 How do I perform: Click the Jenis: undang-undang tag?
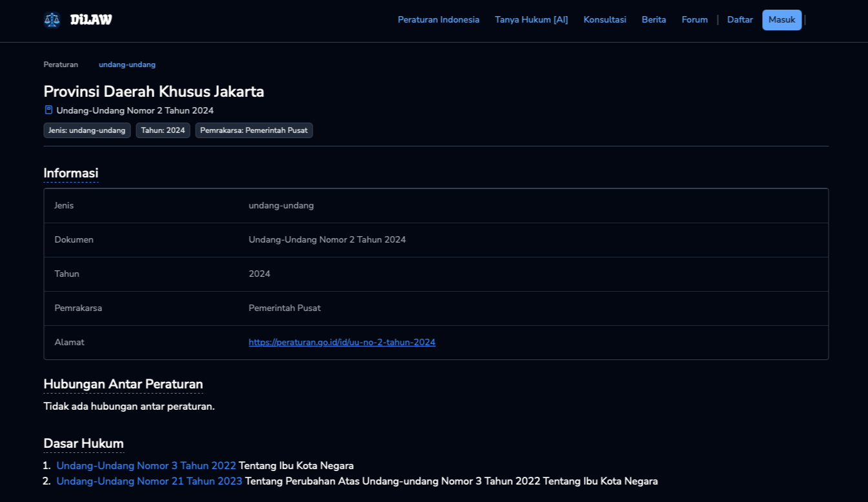(x=87, y=130)
